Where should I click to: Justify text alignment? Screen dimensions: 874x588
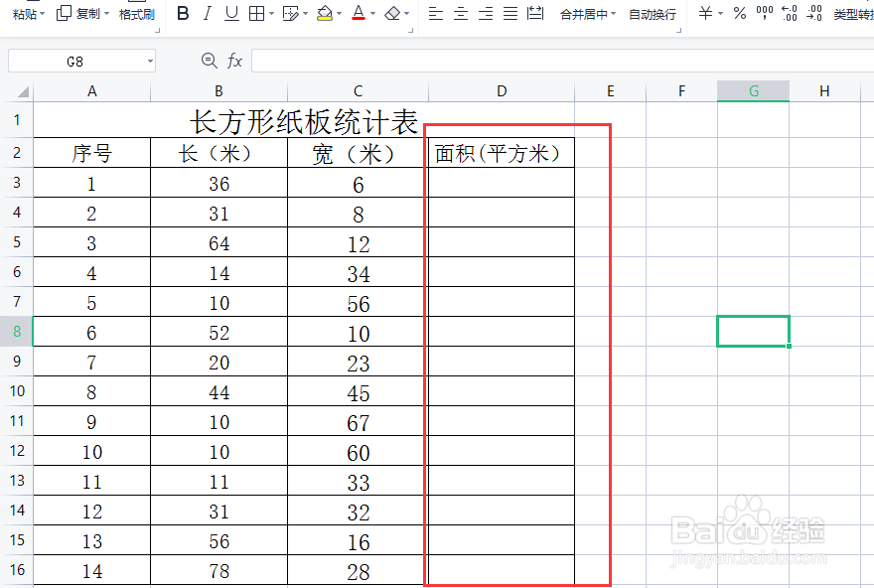(510, 13)
